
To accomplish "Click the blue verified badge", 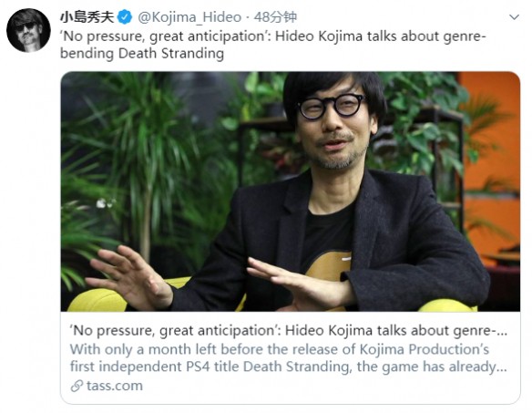I will [125, 17].
